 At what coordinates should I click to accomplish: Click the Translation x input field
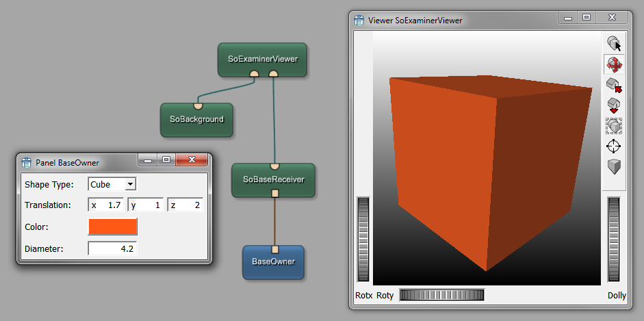point(107,205)
